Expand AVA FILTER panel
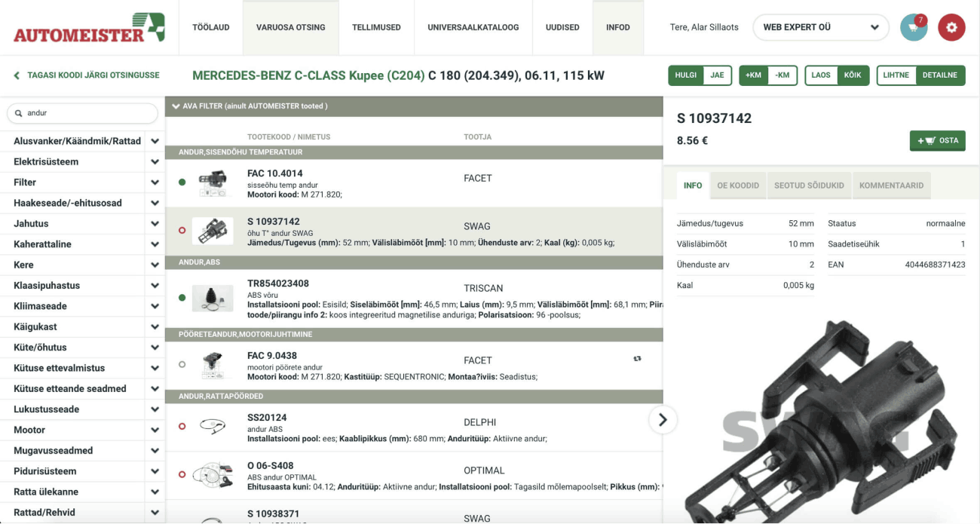 point(413,106)
